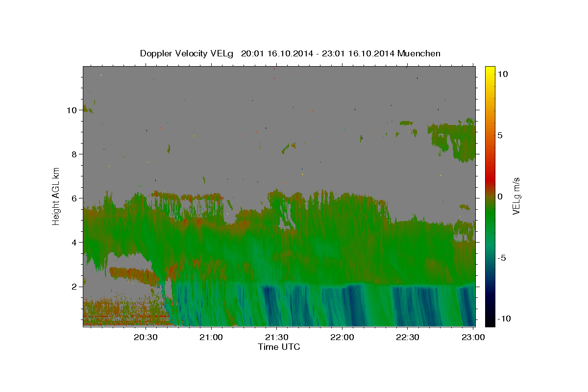Viewport: 588px width, 392px height.
Task: Click the plot title 'Doppler Velocity VELg'
Action: pos(188,53)
